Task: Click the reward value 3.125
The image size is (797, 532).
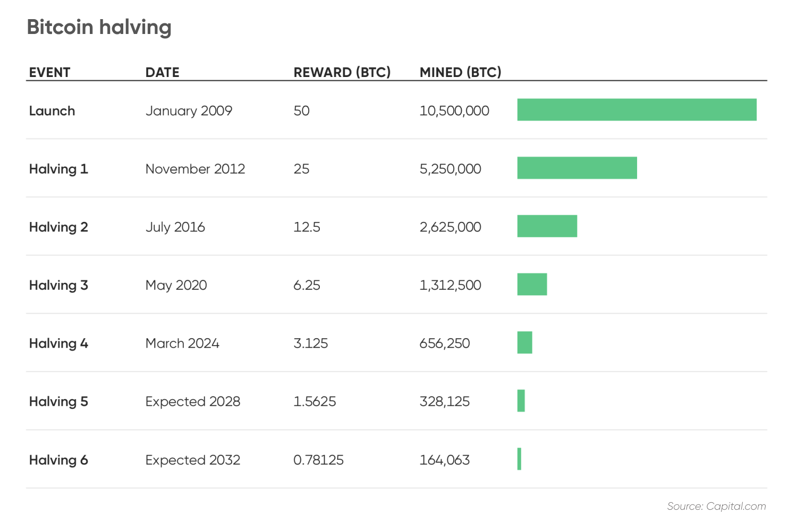Action: tap(311, 344)
